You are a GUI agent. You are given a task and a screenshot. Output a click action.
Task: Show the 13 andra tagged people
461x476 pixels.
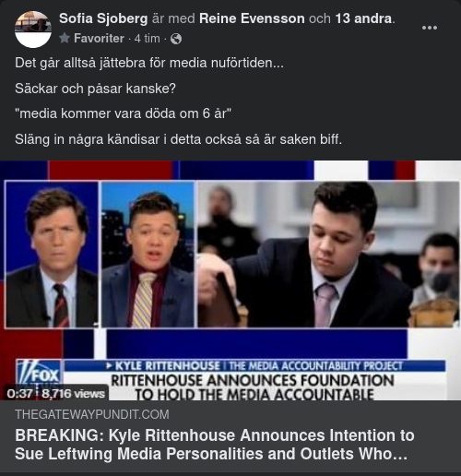click(363, 18)
